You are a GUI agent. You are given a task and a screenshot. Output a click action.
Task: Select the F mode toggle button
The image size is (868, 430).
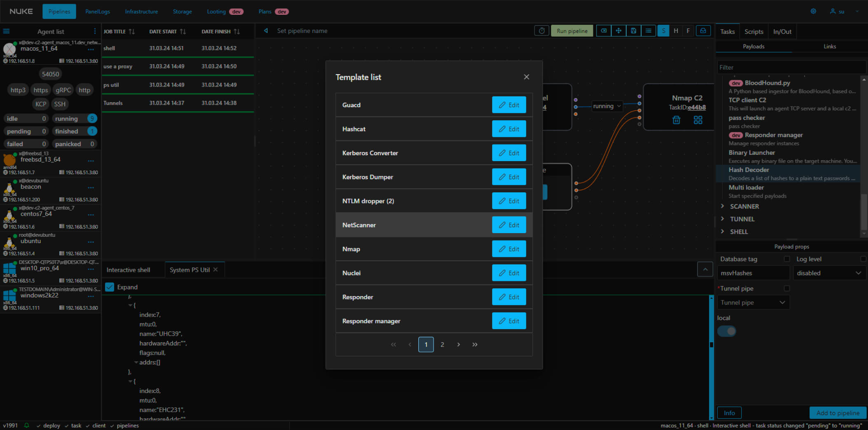click(688, 31)
